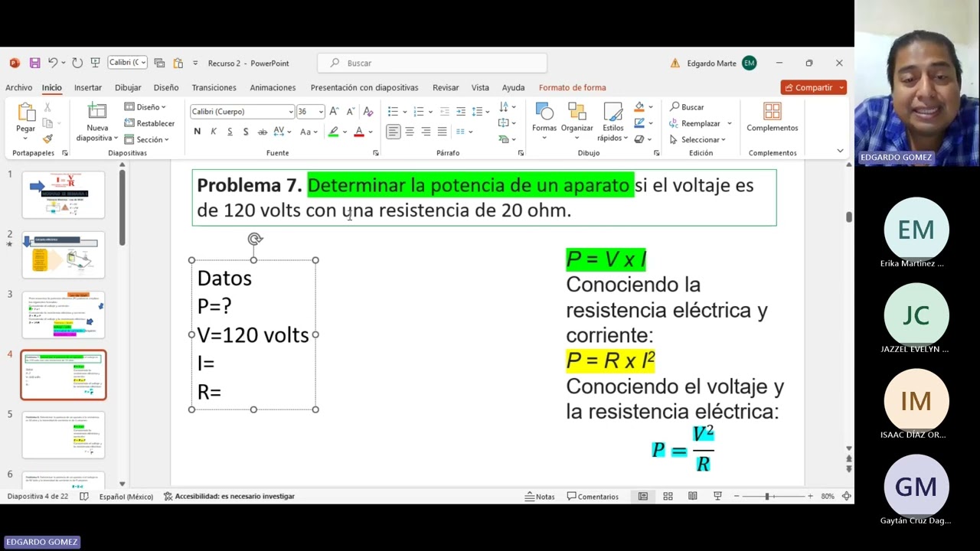Apply the red font color
The width and height of the screenshot is (980, 551).
pos(359,132)
